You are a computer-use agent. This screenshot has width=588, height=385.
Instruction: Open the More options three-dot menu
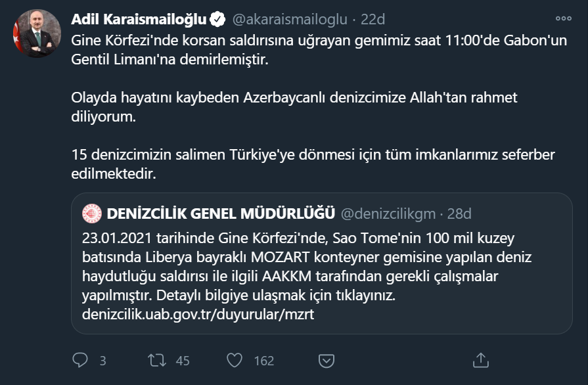(x=563, y=18)
